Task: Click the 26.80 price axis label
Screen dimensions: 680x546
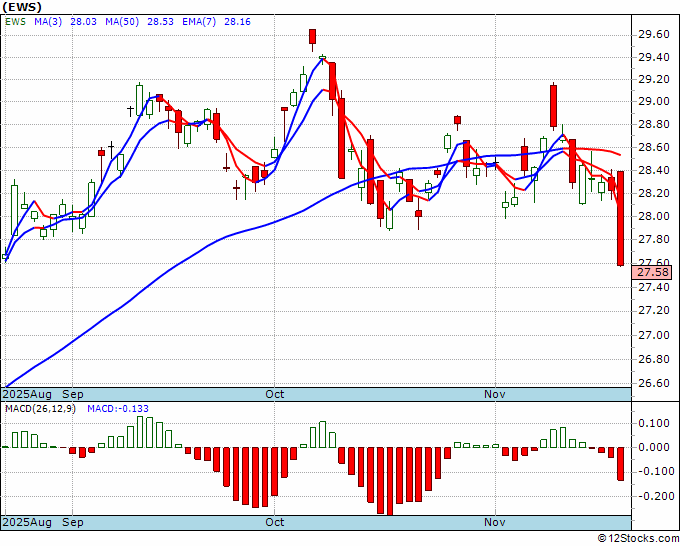Action: (x=654, y=359)
